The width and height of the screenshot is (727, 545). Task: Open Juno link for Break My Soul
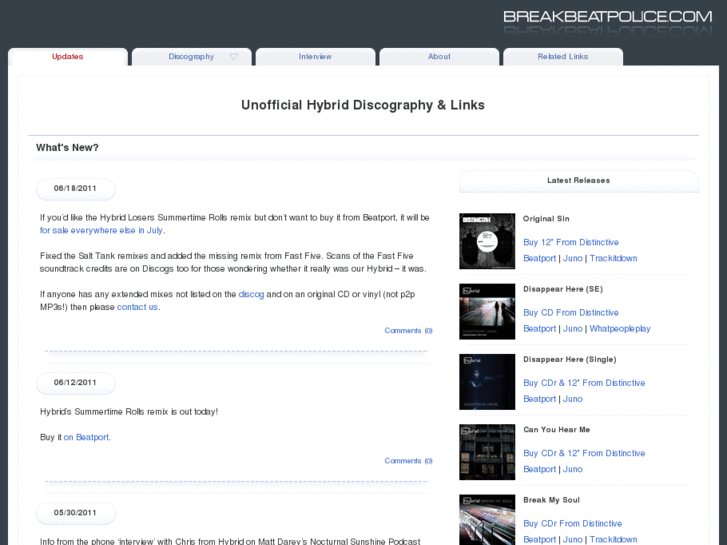click(573, 539)
